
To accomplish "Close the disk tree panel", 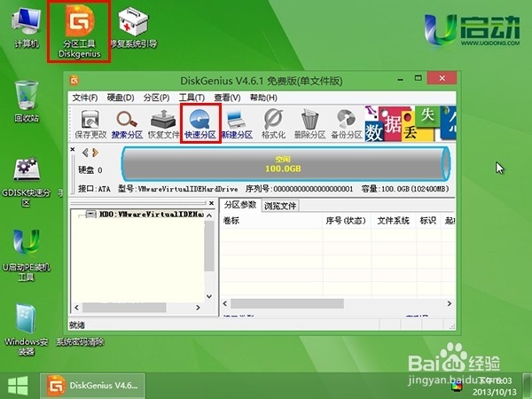I will (x=211, y=203).
